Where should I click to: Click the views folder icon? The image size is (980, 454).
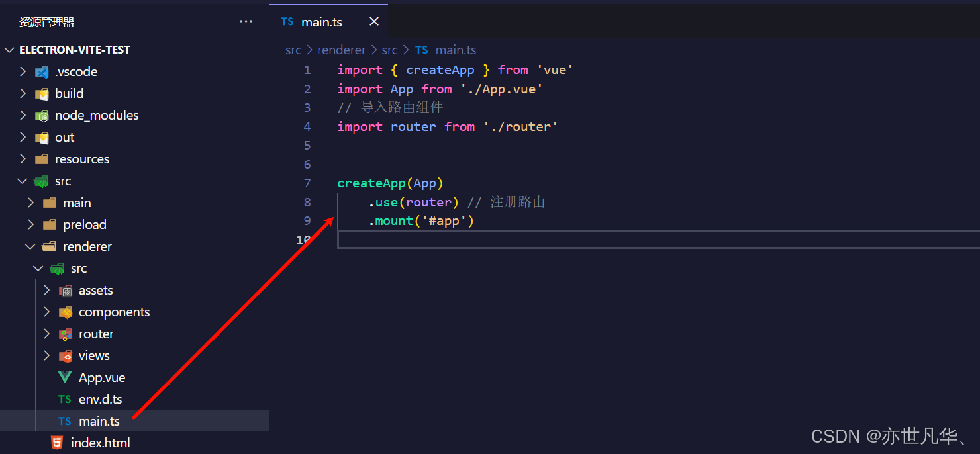[x=66, y=355]
